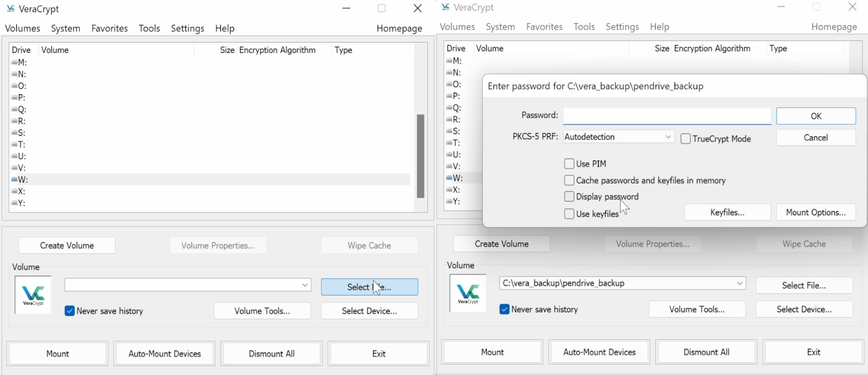
Task: Select drive Y: in left VeraCrypt window
Action: [18, 203]
